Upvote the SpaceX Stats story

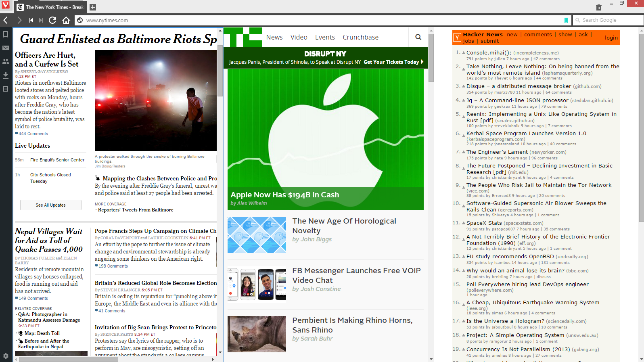pyautogui.click(x=464, y=223)
